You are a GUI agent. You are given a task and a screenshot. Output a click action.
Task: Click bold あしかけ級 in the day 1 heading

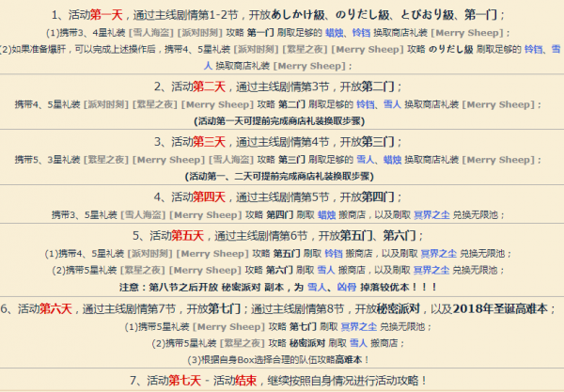298,15
